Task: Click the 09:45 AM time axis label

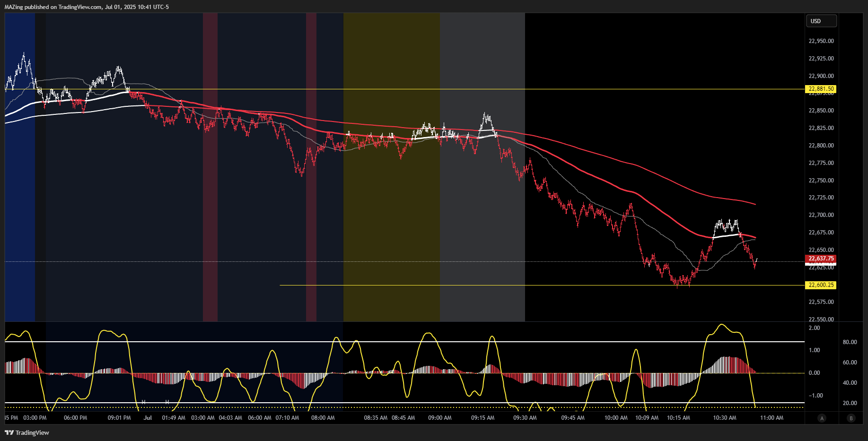Action: 573,418
